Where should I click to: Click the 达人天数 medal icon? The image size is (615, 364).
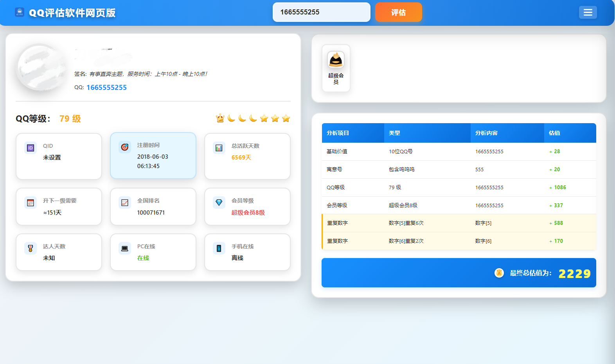[x=31, y=248]
